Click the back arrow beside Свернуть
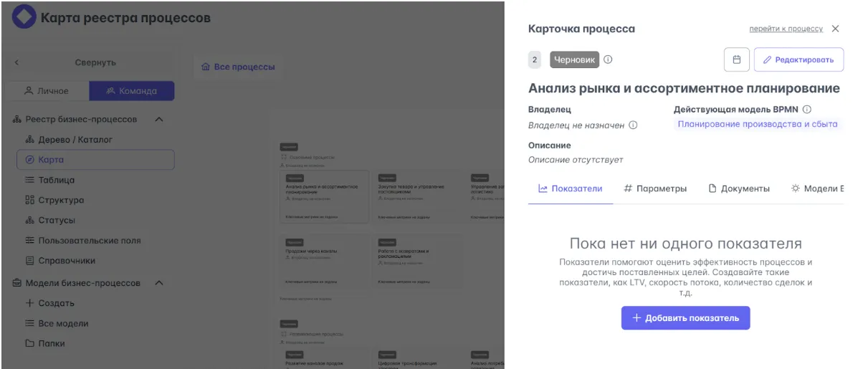The height and width of the screenshot is (369, 868). pyautogui.click(x=17, y=63)
